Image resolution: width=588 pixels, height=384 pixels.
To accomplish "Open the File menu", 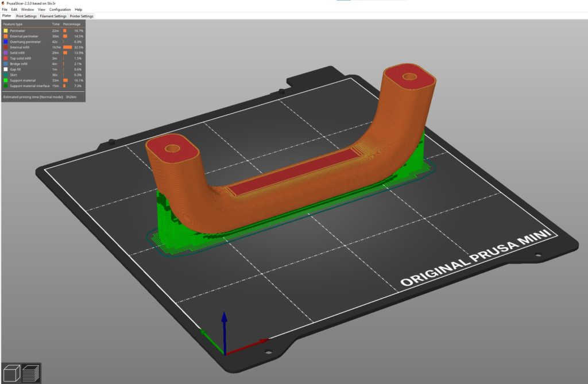I will pyautogui.click(x=5, y=9).
